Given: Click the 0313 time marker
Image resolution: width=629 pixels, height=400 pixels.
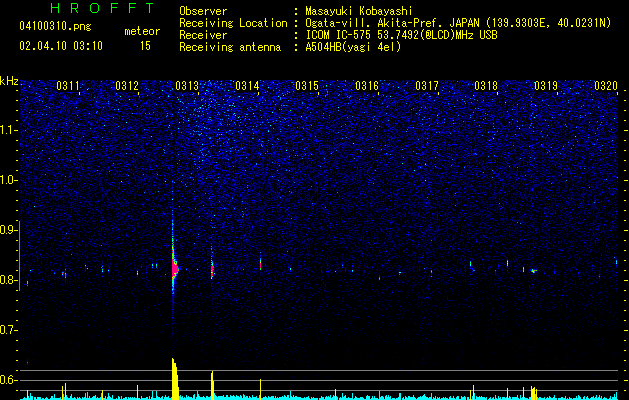Looking at the screenshot, I should 187,85.
